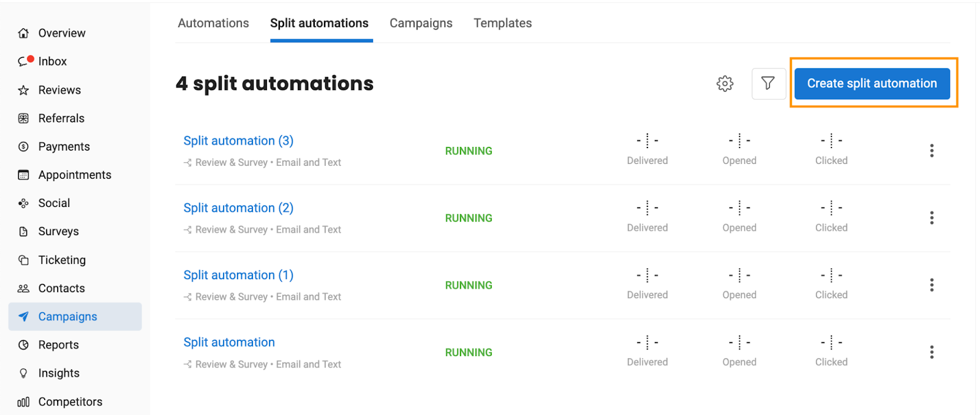
Task: Click RUNNING status of Split automation (2)
Action: 469,219
